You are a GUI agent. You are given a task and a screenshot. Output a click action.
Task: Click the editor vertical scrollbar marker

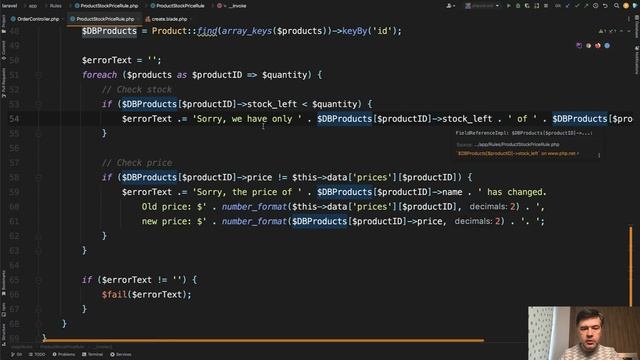[631, 266]
